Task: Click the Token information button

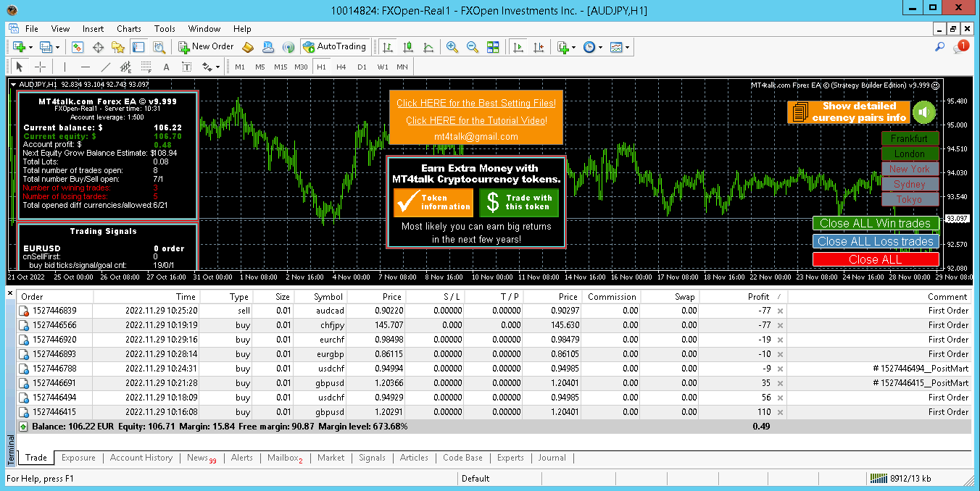Action: pyautogui.click(x=433, y=203)
